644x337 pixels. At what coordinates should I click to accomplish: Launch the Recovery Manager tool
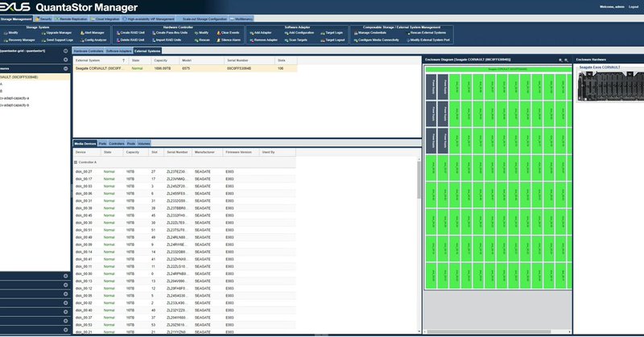19,40
